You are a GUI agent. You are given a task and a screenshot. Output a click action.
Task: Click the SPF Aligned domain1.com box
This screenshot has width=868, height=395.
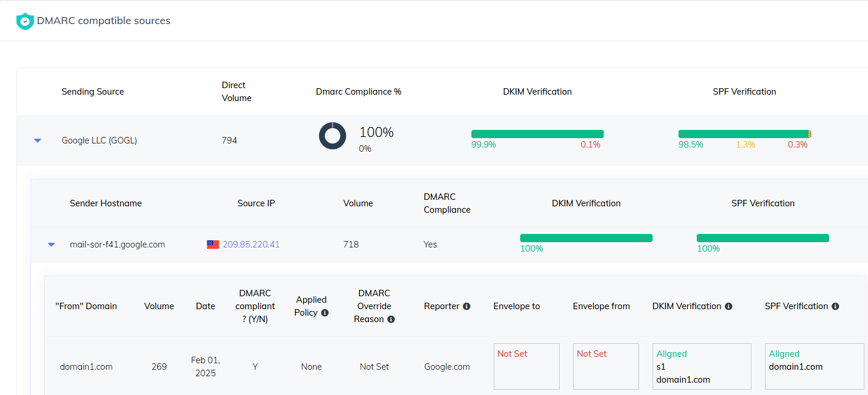814,367
